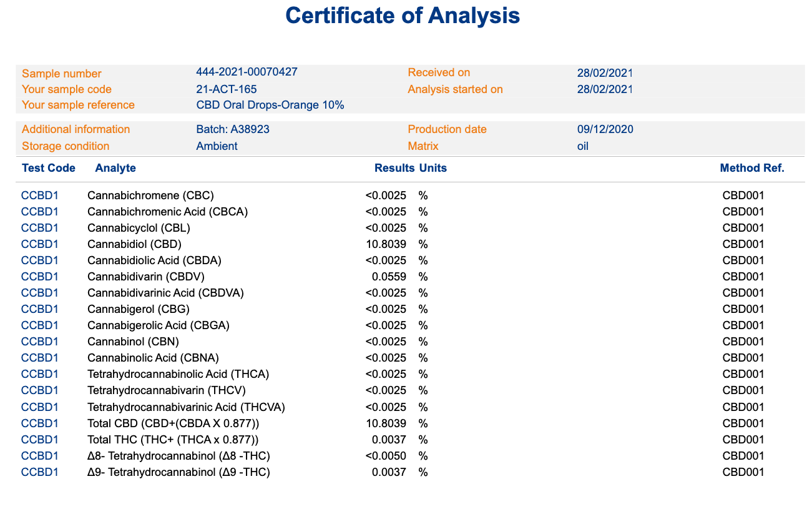Screen dimensions: 812x524
Task: Click the Total CBD result 10.8039
Action: 387,423
